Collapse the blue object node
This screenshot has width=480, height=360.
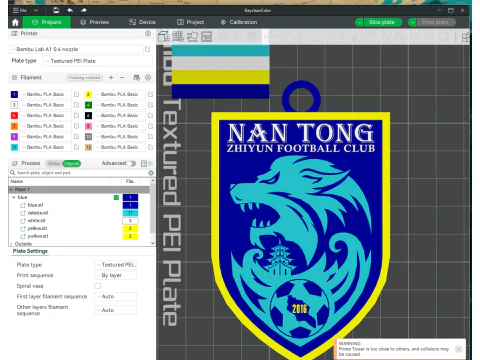pyautogui.click(x=14, y=197)
